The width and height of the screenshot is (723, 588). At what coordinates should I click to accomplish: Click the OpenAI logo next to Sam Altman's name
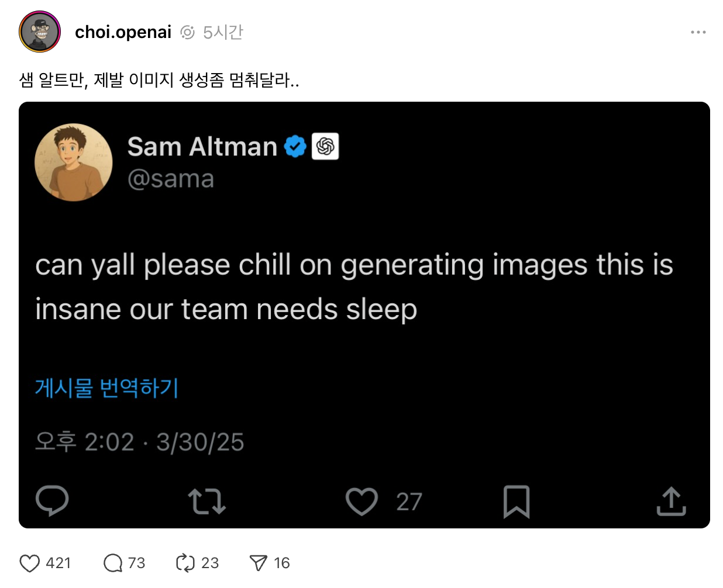point(326,147)
